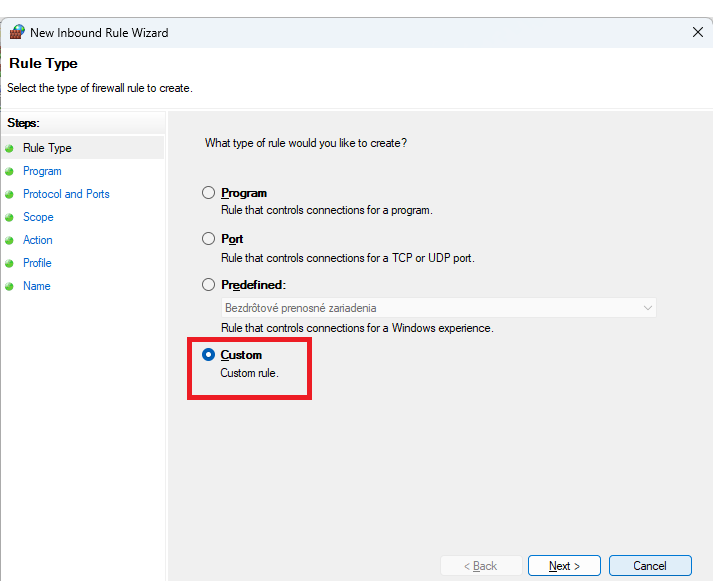Open the Predefined rules dropdown list

click(438, 308)
